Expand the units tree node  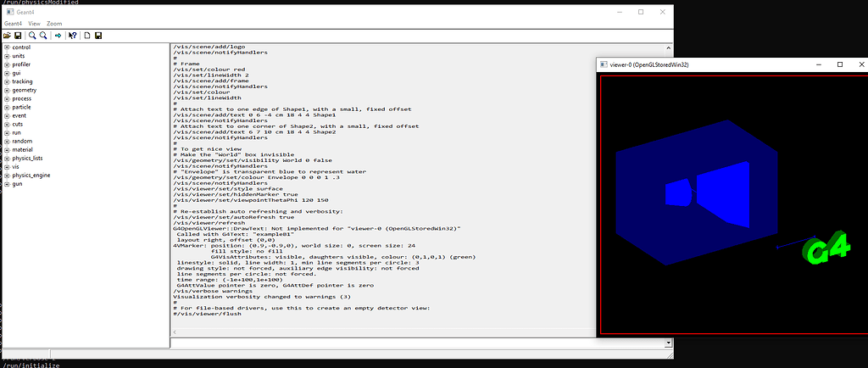(7, 56)
